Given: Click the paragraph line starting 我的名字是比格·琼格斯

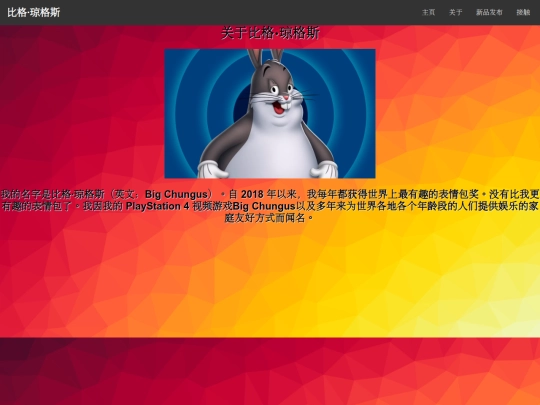Looking at the screenshot, I should [270, 194].
